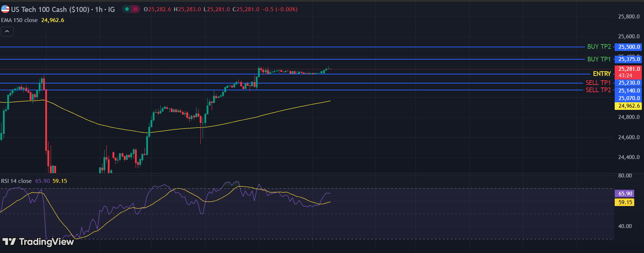Click the TradingView logo watermark
Image resolution: width=644 pixels, height=253 pixels.
[38, 241]
